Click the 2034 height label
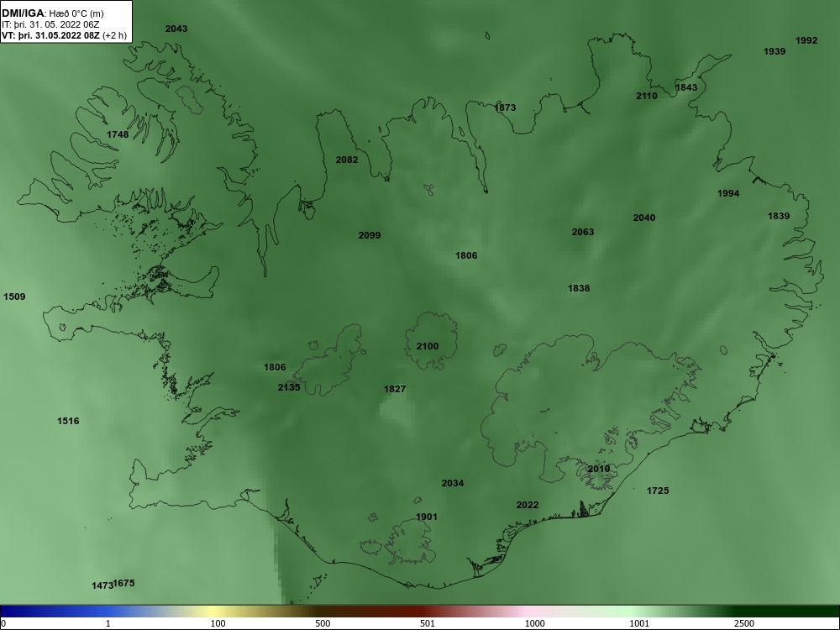Screen dimensions: 840x630 coord(452,483)
